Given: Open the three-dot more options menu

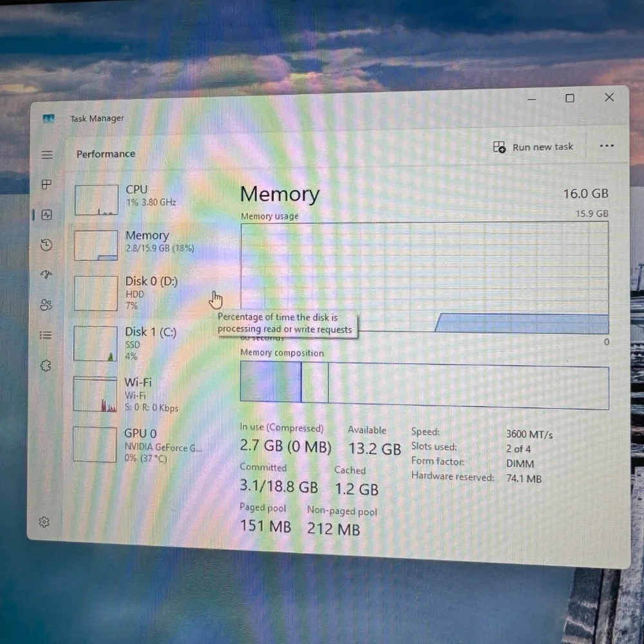Looking at the screenshot, I should point(607,146).
